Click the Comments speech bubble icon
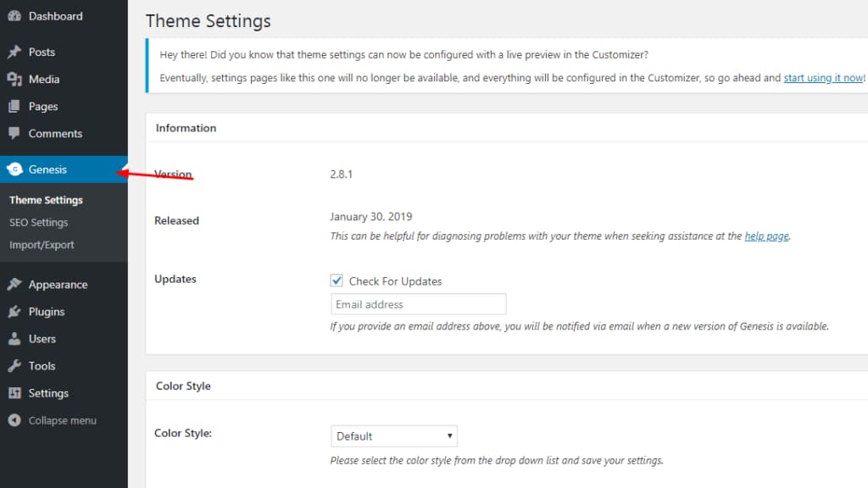The image size is (868, 488). [14, 134]
